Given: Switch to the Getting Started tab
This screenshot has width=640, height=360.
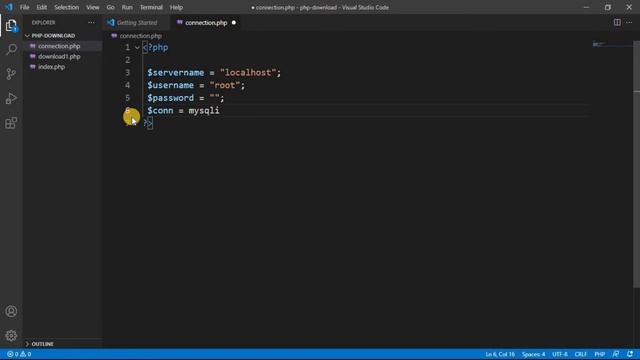Looking at the screenshot, I should click(137, 22).
